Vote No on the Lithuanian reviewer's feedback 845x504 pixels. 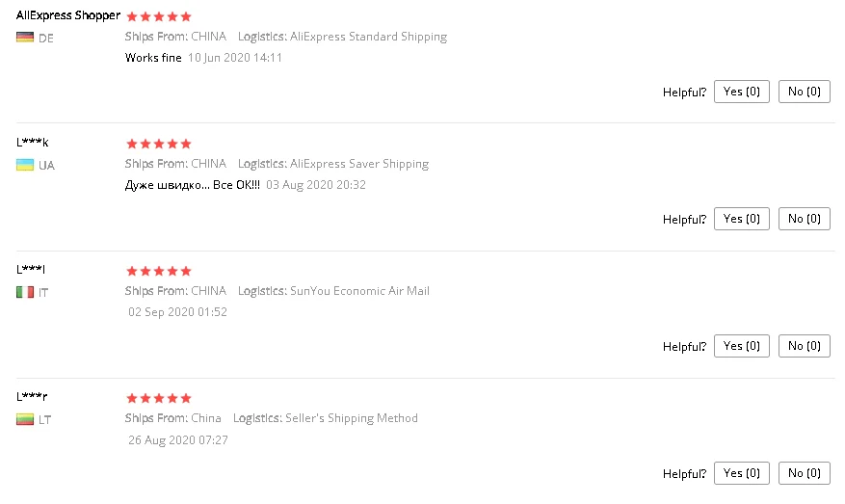(x=804, y=473)
